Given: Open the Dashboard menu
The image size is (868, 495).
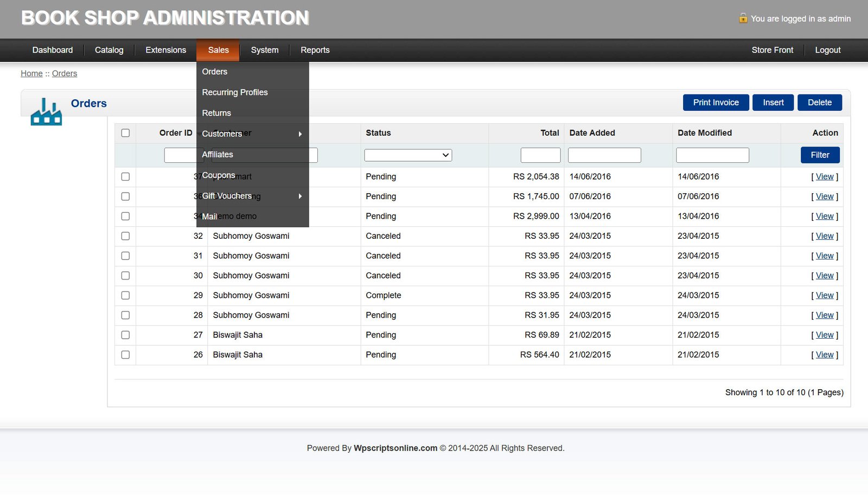Looking at the screenshot, I should (x=53, y=50).
